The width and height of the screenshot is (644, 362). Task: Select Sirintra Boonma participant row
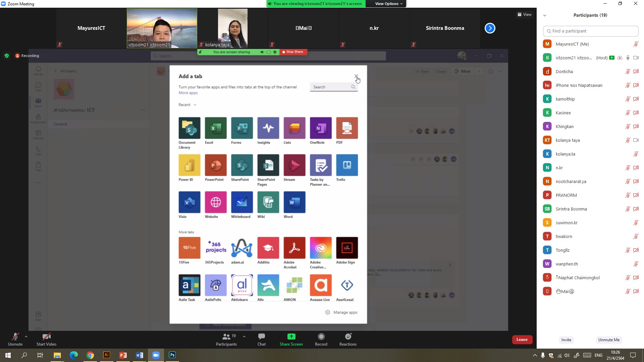tap(590, 209)
